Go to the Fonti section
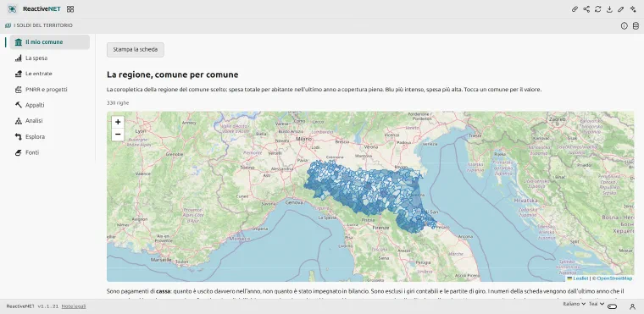This screenshot has height=314, width=644. click(x=50, y=152)
